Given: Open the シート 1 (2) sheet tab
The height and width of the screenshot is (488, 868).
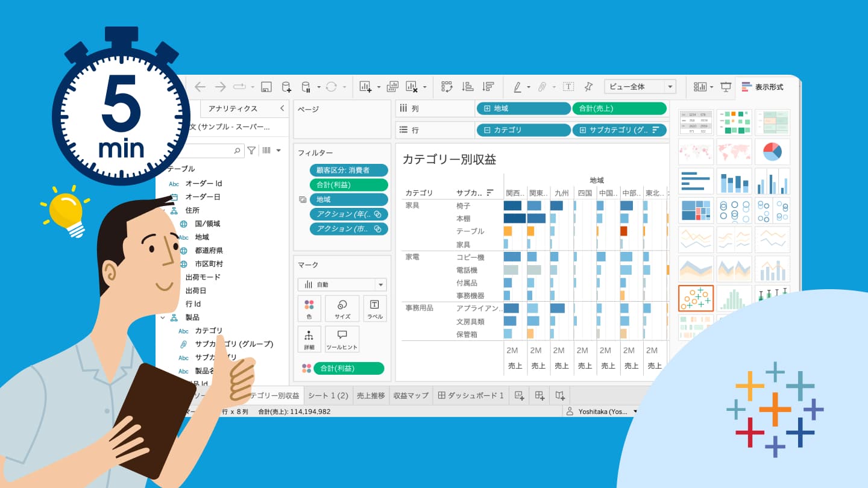Looking at the screenshot, I should tap(328, 395).
